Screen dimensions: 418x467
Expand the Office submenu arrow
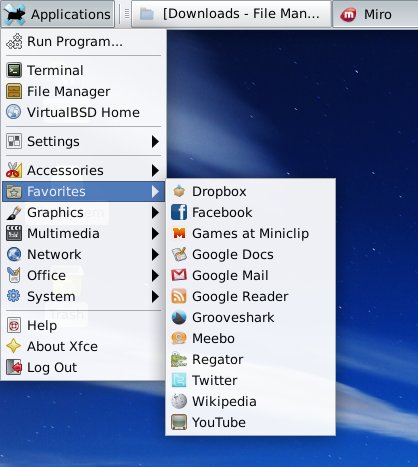155,275
